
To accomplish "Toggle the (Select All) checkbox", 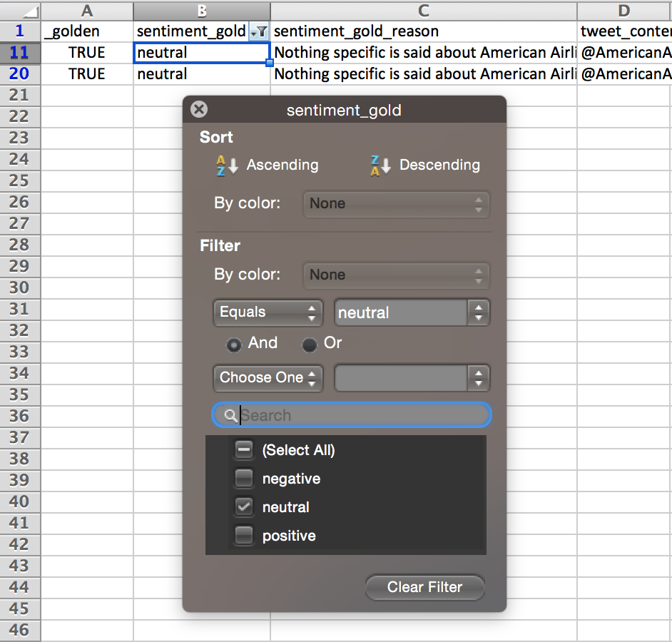I will 244,449.
